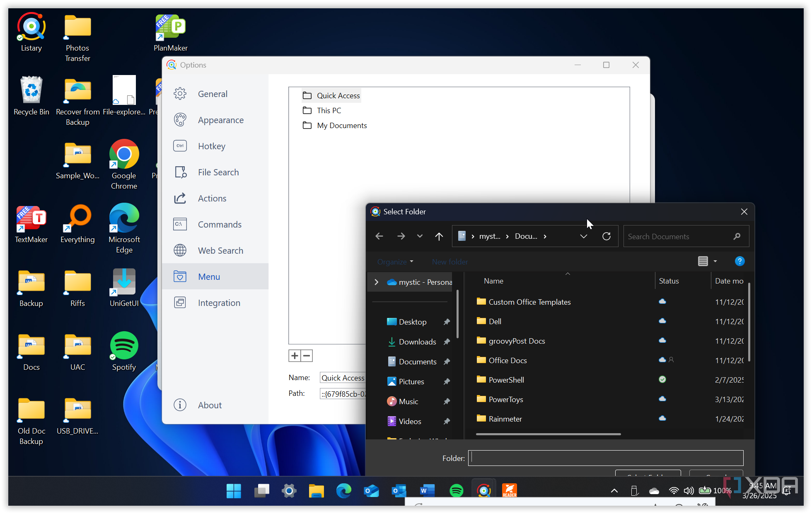The image size is (812, 514).
Task: Show hidden system tray icons
Action: coord(614,491)
